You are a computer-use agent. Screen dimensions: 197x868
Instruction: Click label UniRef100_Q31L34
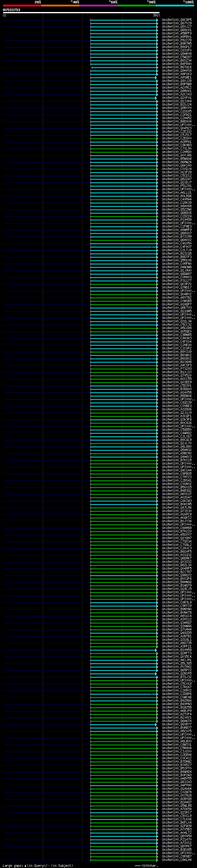[177, 321]
